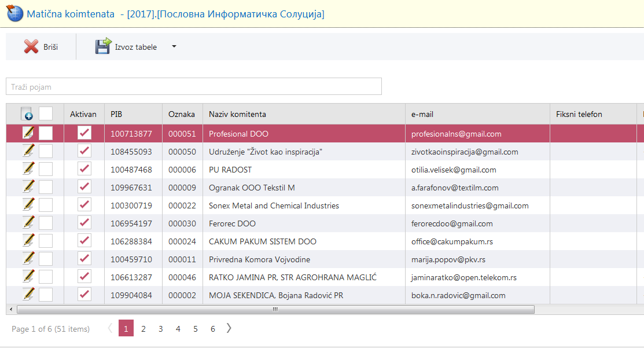Screen dimensions: 644x352
Task: Click the Izvoz tabele floppy disk icon
Action: (x=103, y=47)
